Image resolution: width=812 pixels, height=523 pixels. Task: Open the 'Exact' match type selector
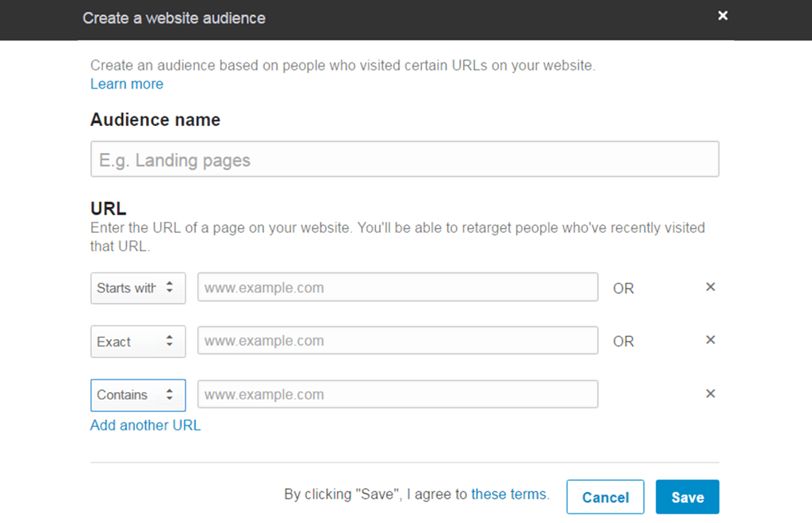pyautogui.click(x=127, y=341)
